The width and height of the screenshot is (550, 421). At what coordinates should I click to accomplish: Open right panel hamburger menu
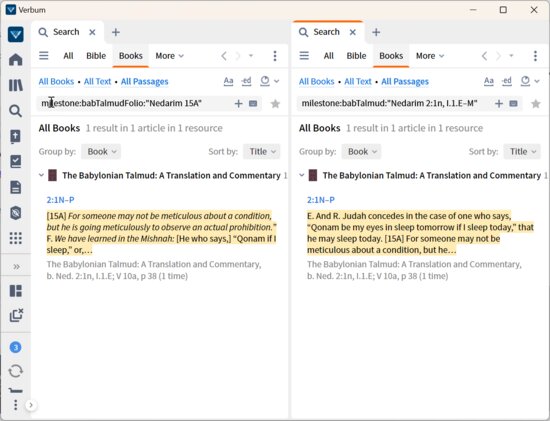(x=304, y=56)
